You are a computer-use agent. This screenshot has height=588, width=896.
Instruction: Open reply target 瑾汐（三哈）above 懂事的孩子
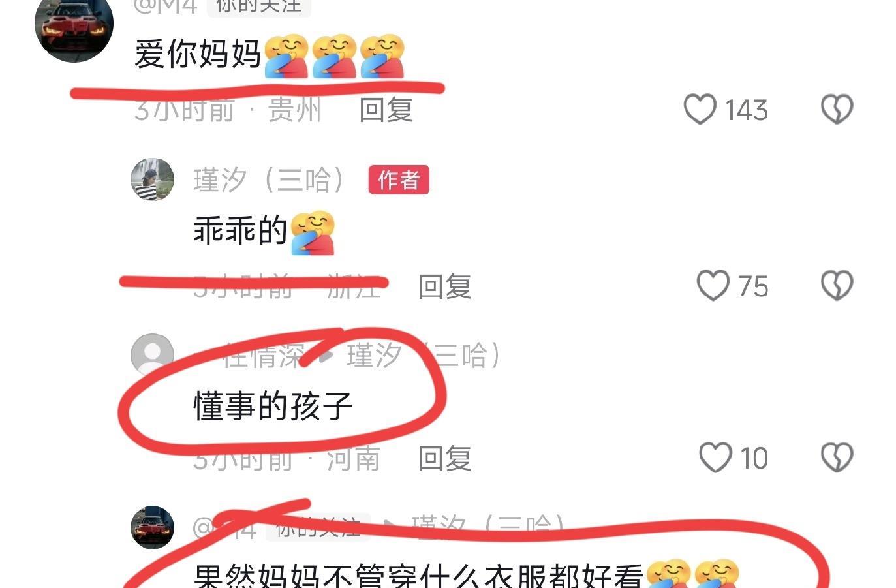point(425,356)
